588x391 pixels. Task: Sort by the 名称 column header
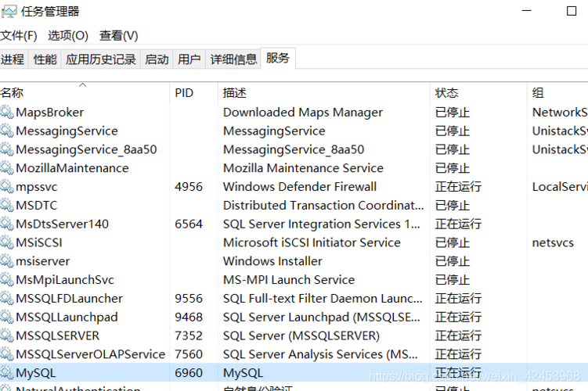point(85,92)
